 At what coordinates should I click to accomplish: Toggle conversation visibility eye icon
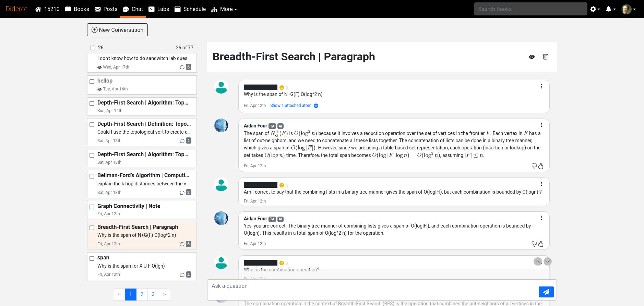pyautogui.click(x=532, y=57)
